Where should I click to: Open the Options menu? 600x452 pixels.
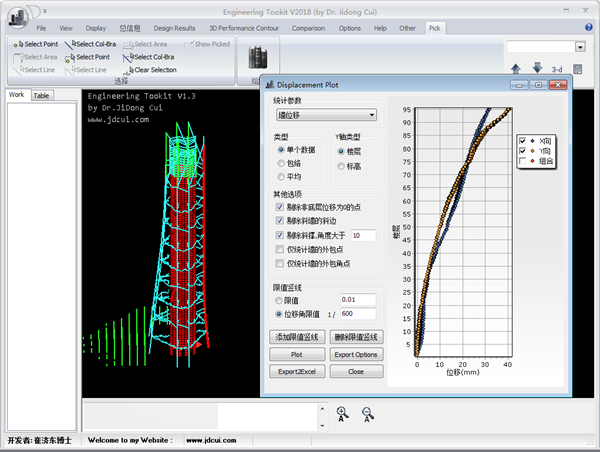[350, 28]
